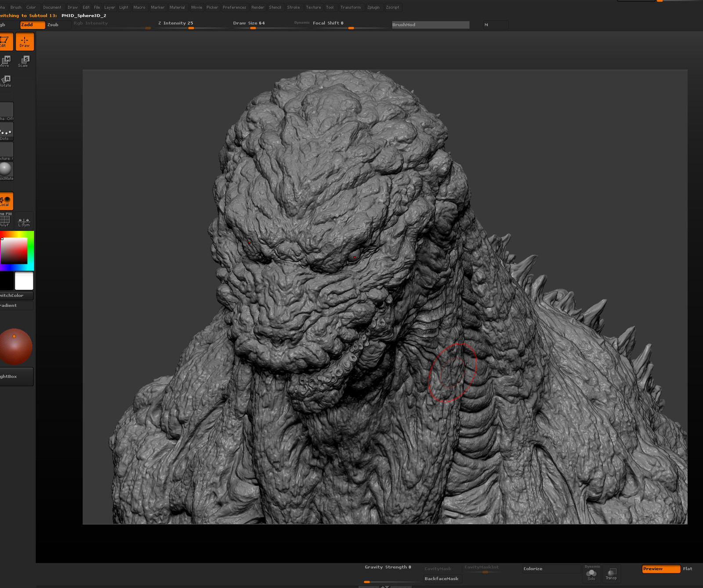Viewport: 703px width, 588px height.
Task: Toggle the M material channel button
Action: (x=496, y=25)
